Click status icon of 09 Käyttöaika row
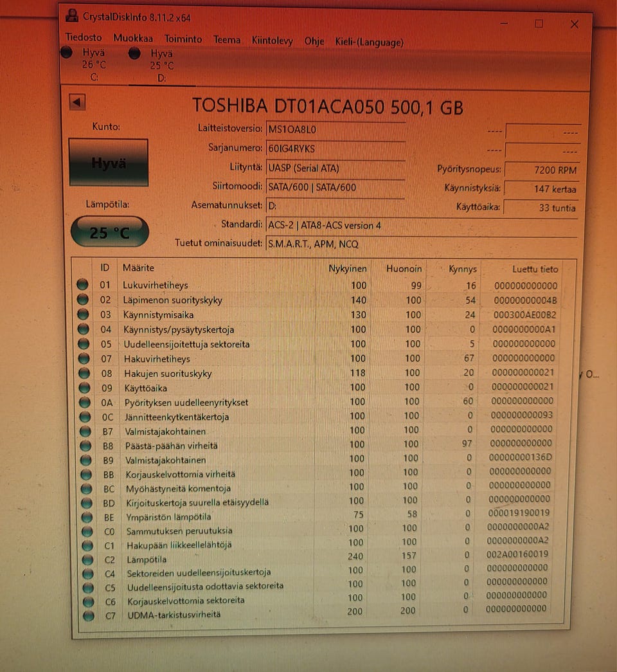The image size is (617, 672). pos(84,387)
